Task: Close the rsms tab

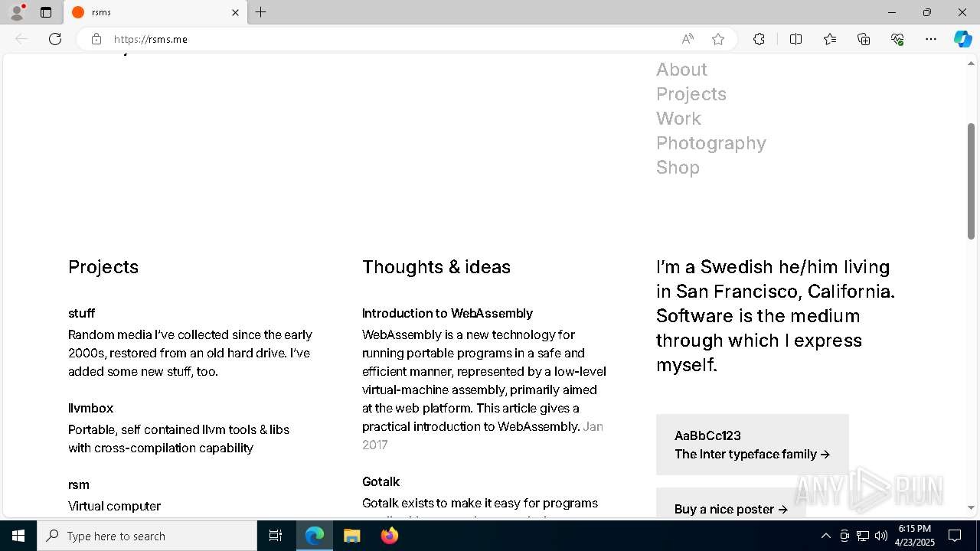Action: point(235,12)
